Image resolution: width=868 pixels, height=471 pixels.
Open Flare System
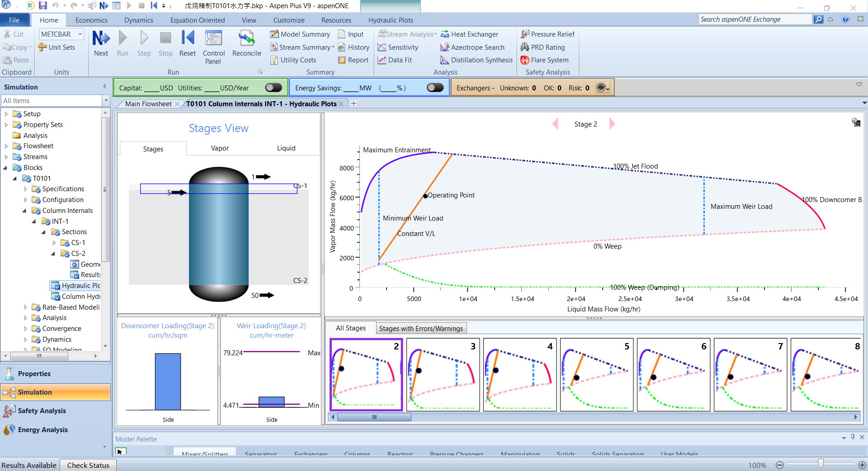[544, 60]
